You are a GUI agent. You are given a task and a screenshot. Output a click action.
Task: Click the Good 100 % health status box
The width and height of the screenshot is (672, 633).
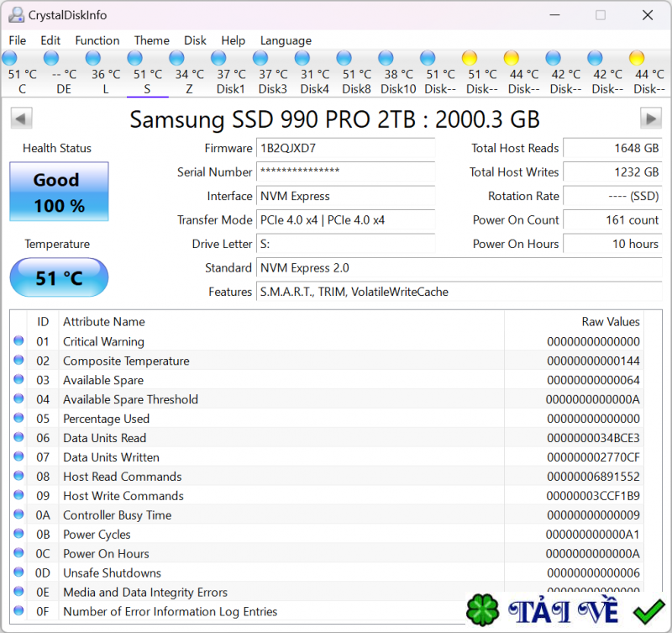point(59,193)
